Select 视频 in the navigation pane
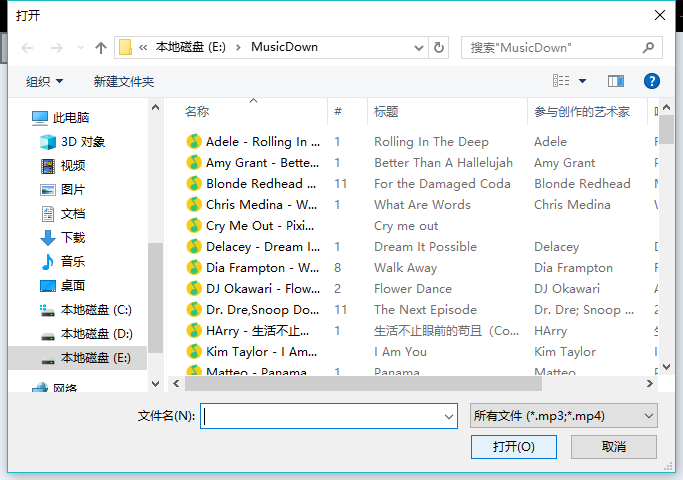683x480 pixels. (x=73, y=166)
